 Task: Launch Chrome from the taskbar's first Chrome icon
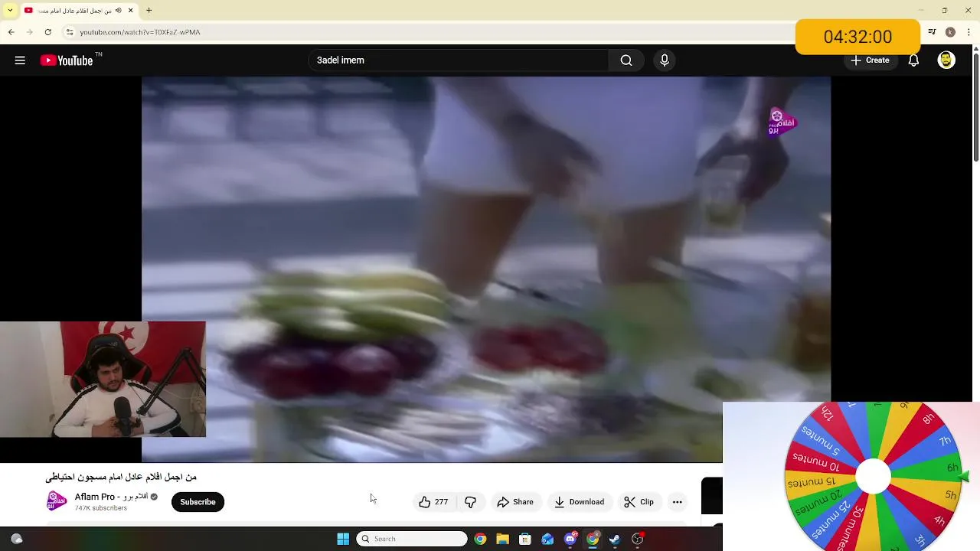(x=480, y=539)
